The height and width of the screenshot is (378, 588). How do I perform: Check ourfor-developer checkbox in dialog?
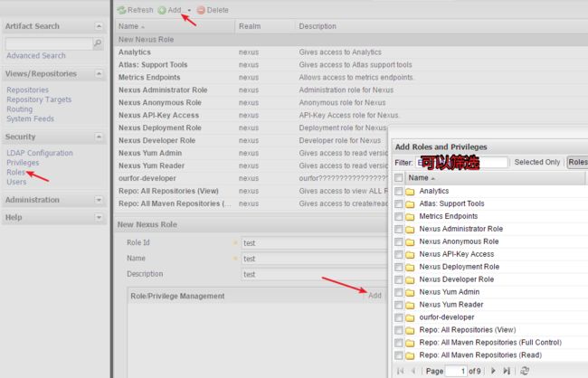pos(399,317)
